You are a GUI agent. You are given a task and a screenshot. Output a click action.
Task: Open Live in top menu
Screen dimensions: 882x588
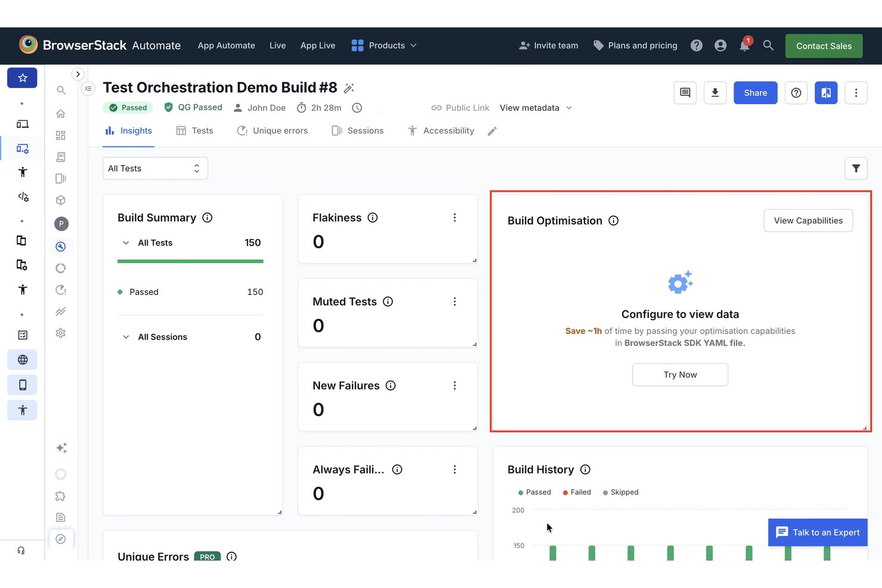tap(278, 45)
